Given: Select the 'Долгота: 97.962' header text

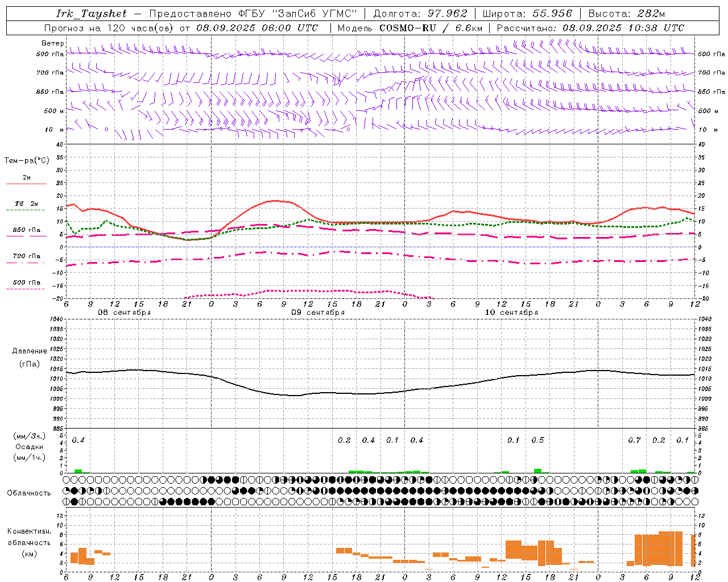Looking at the screenshot, I should (x=420, y=14).
